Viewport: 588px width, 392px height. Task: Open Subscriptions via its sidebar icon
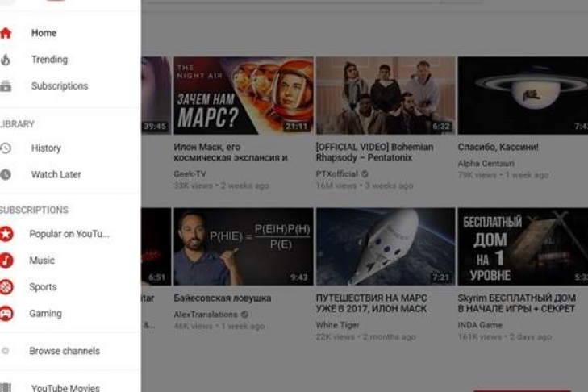point(6,86)
